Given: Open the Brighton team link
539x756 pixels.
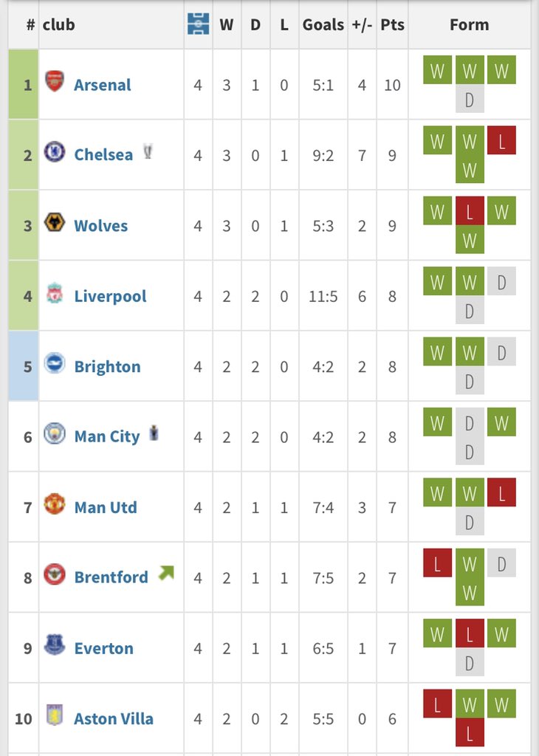Looking at the screenshot, I should [108, 366].
